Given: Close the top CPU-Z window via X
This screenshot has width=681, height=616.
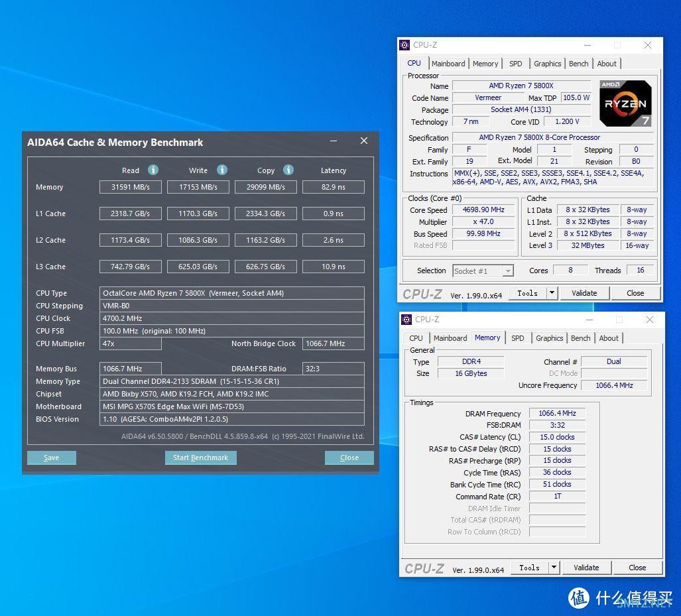Looking at the screenshot, I should point(648,45).
